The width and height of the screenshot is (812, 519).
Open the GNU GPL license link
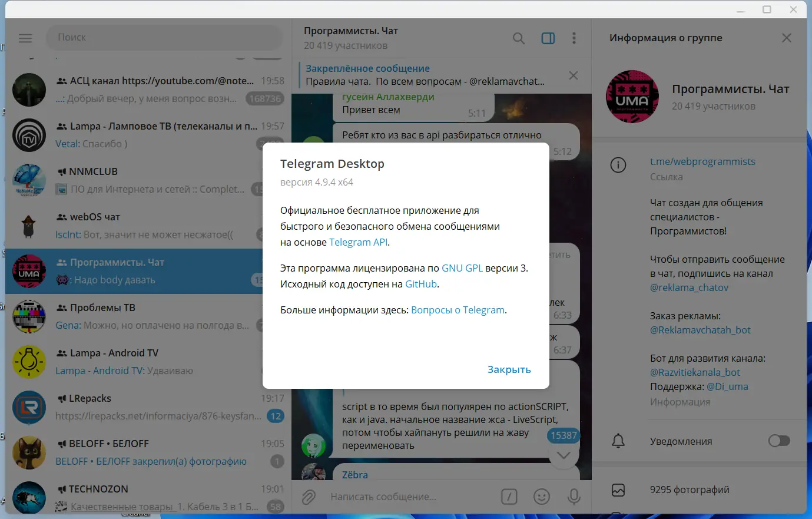click(462, 268)
